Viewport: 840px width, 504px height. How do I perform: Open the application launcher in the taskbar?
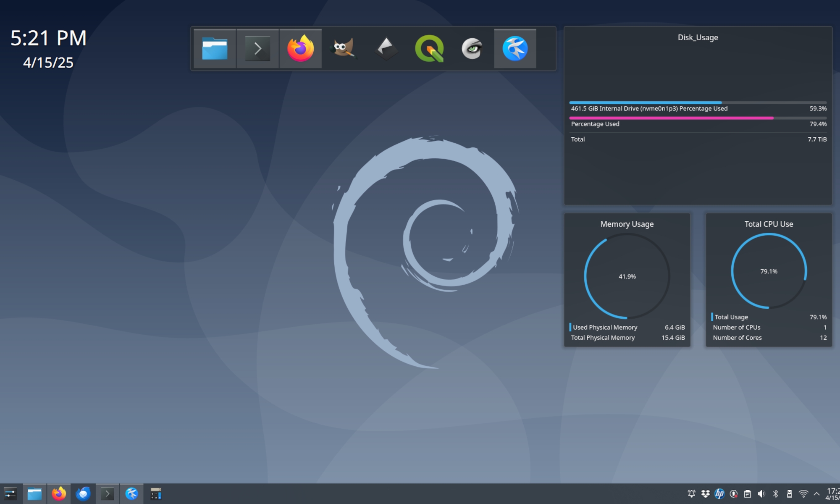(x=10, y=494)
